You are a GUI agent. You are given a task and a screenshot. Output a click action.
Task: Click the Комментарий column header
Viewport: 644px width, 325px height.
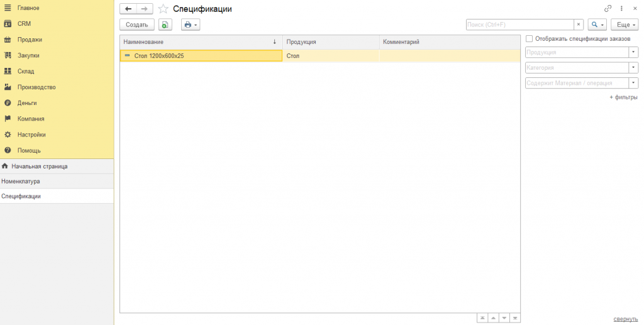450,42
